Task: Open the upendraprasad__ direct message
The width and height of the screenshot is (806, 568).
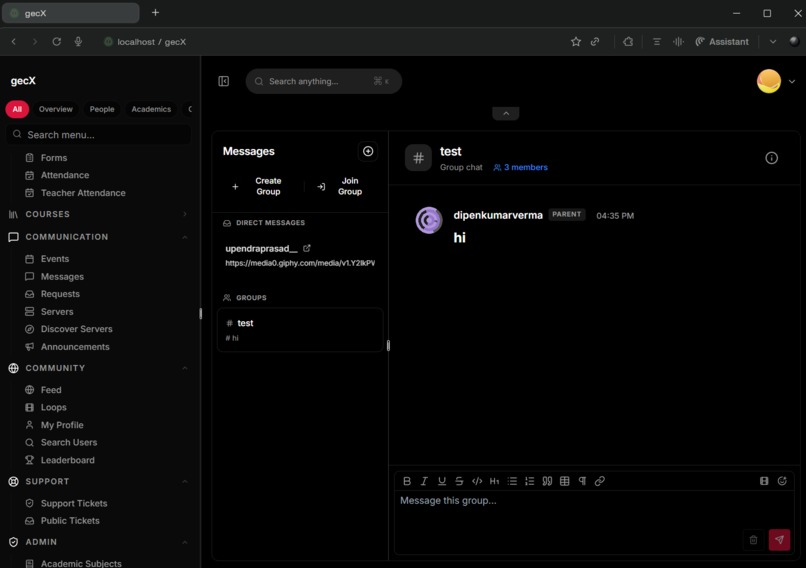Action: coord(300,255)
